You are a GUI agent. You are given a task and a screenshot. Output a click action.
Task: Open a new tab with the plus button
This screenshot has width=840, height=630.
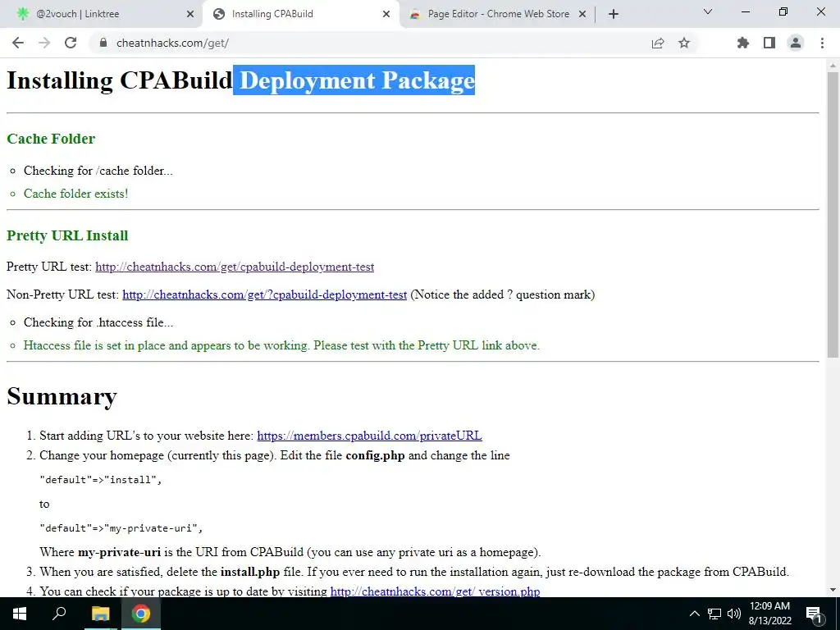click(614, 14)
